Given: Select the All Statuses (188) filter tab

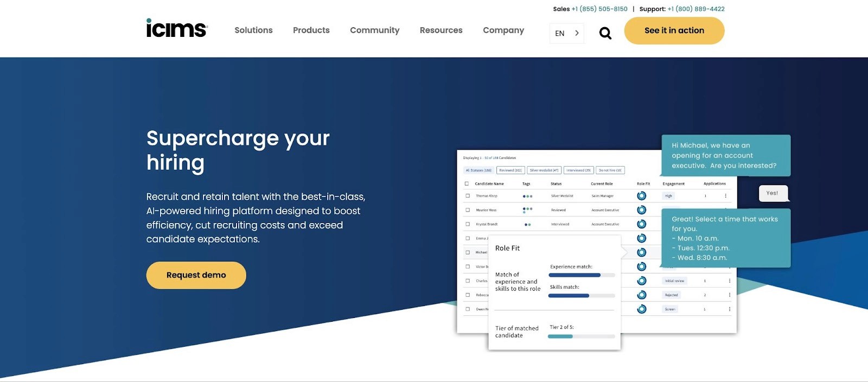Looking at the screenshot, I should pos(478,170).
